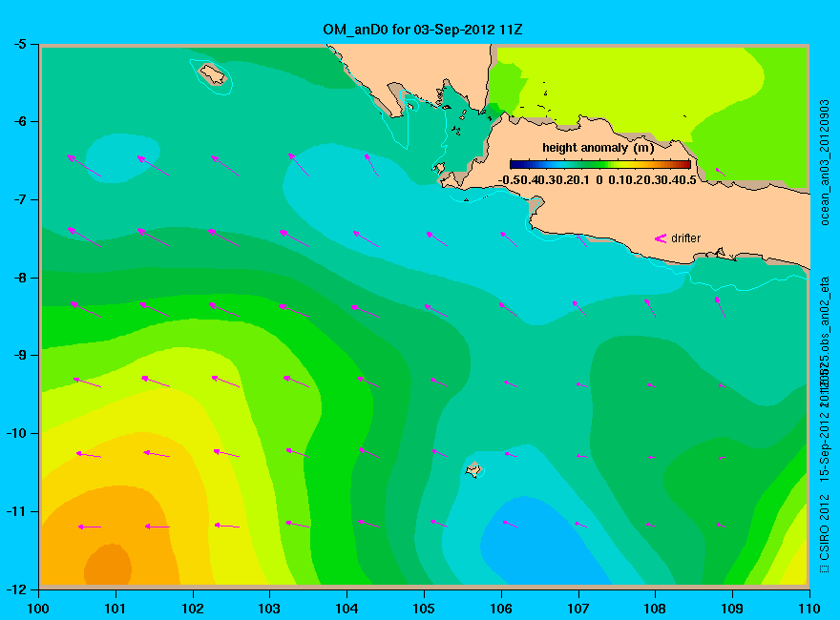Image resolution: width=840 pixels, height=620 pixels.
Task: Click the 110 longitude axis label
Action: (x=809, y=609)
